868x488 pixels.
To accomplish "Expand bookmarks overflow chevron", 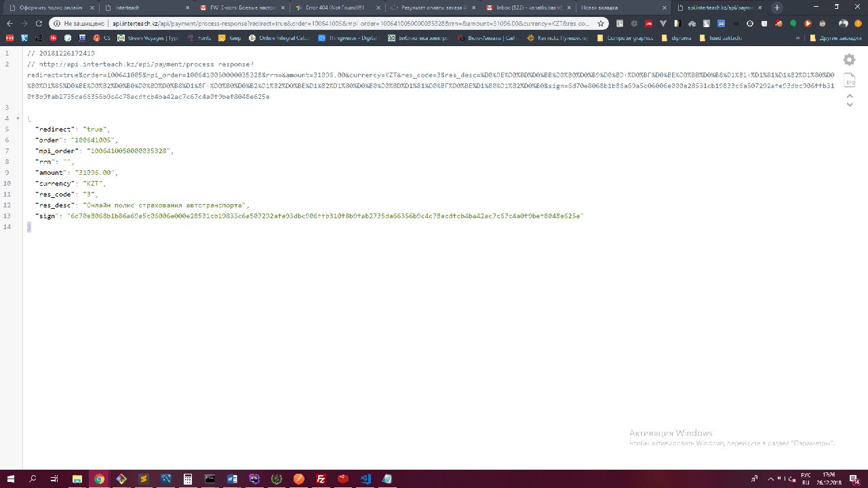I will pos(798,38).
